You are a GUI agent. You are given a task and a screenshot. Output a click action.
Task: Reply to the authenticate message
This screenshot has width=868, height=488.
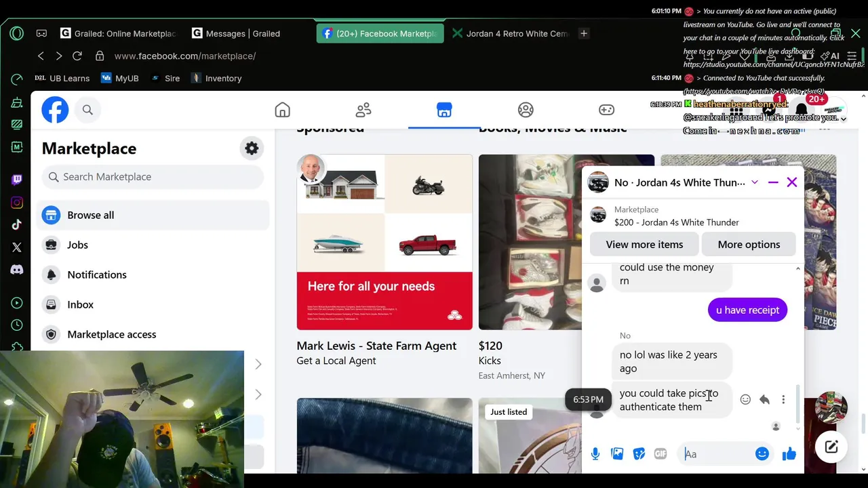(764, 400)
